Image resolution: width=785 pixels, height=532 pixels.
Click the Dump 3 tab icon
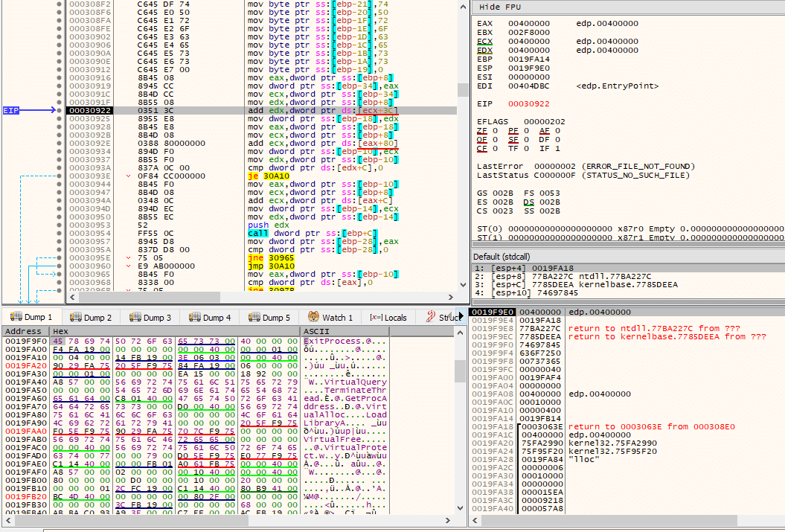[135, 317]
